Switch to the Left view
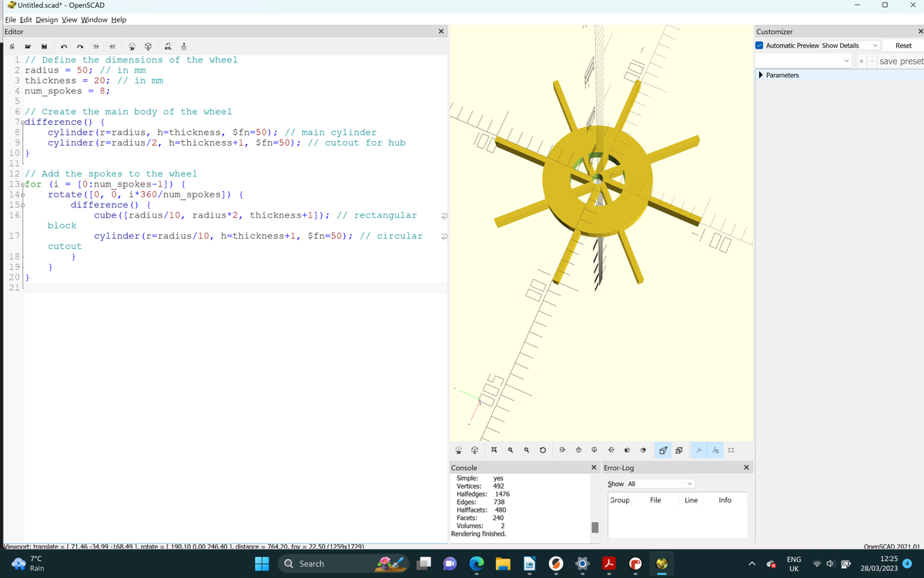Viewport: 924px width, 578px height. pyautogui.click(x=611, y=450)
